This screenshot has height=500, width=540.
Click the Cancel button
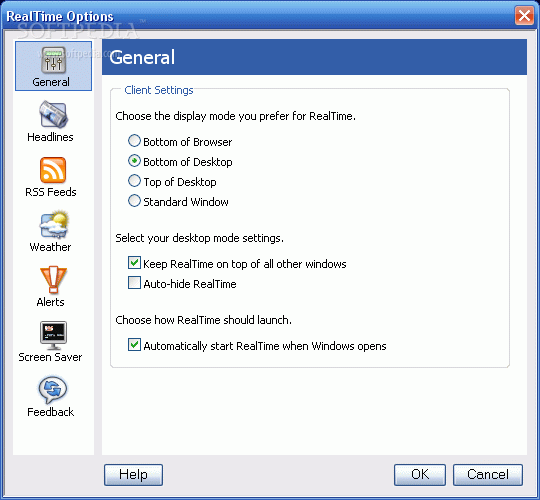pyautogui.click(x=488, y=475)
